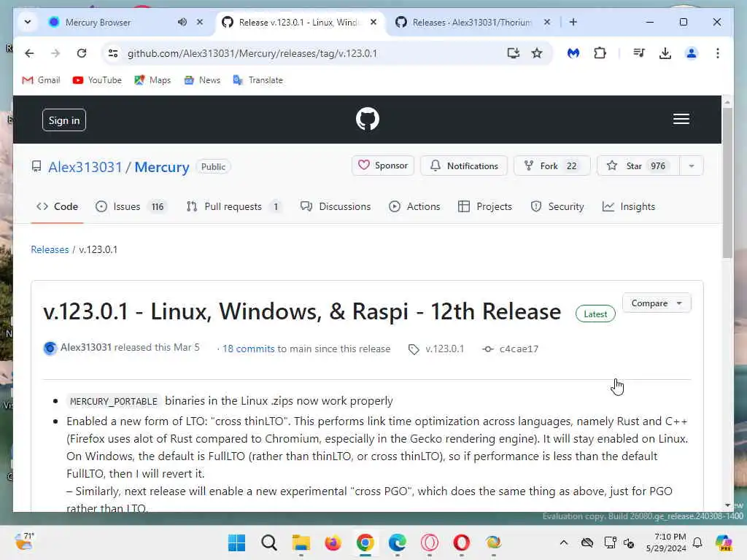Click the Latest release badge

click(595, 314)
